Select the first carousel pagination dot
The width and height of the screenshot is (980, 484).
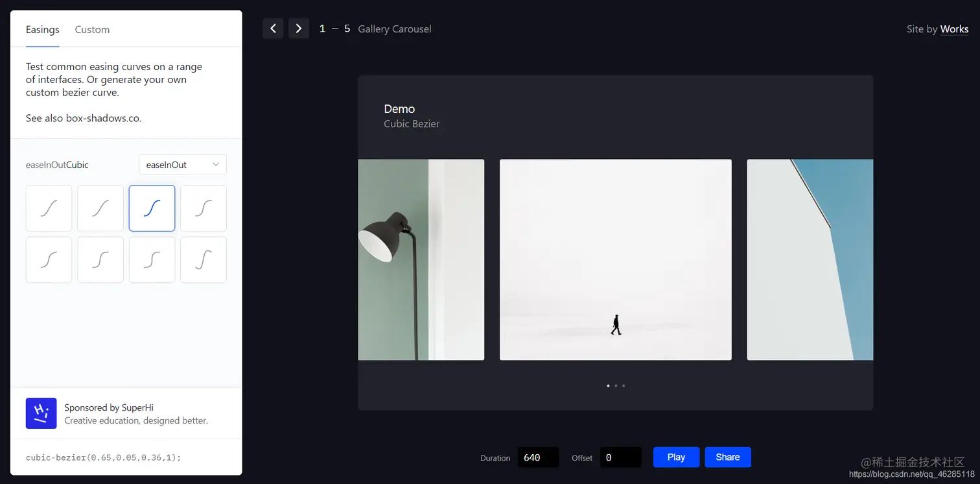pyautogui.click(x=608, y=385)
